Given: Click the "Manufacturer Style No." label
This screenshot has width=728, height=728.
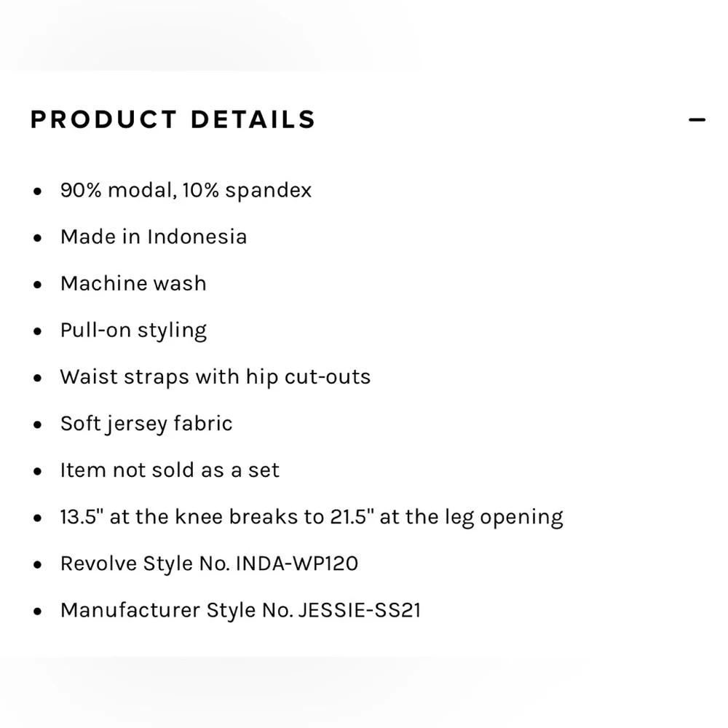Looking at the screenshot, I should [177, 610].
